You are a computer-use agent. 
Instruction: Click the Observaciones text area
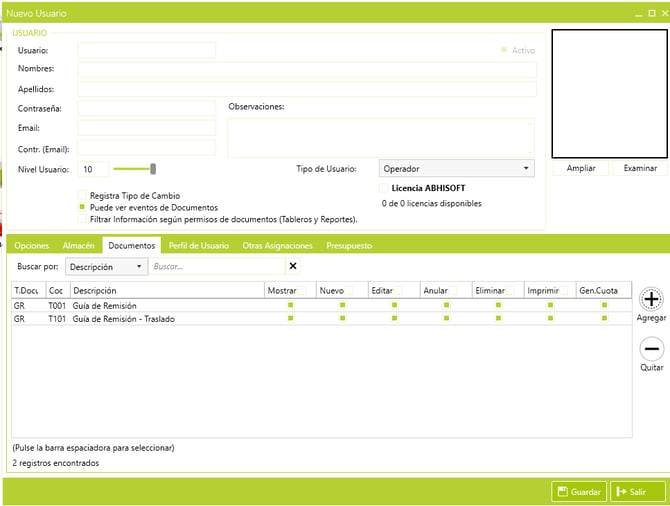tap(381, 138)
